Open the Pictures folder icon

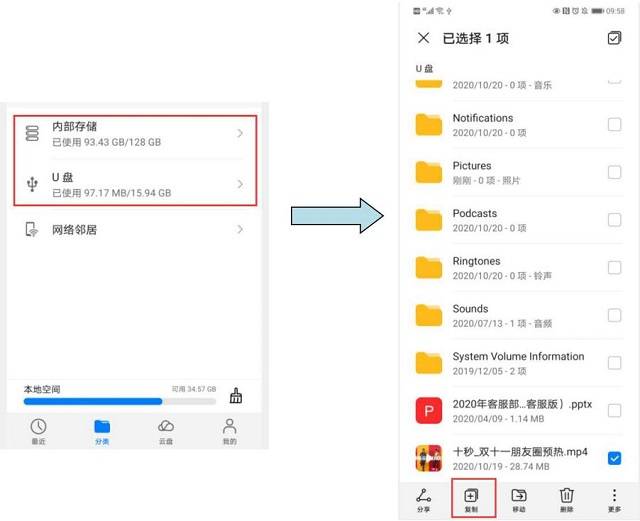click(x=429, y=172)
